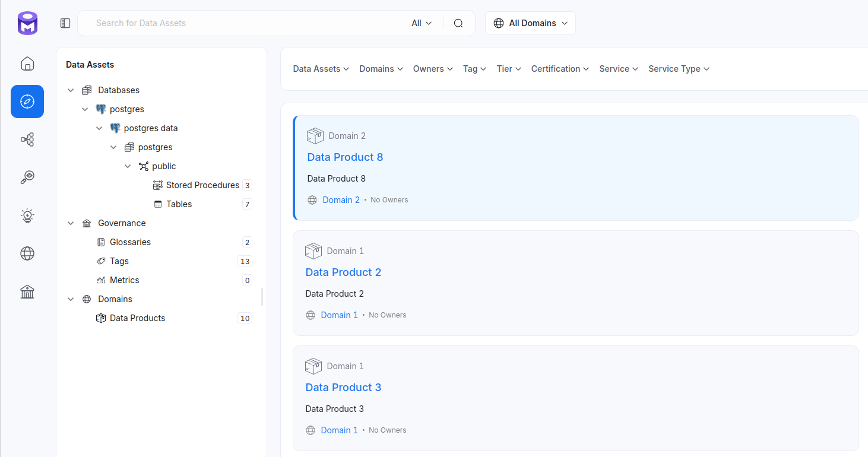Toggle the sidebar panel collapse icon
Viewport: 868px width, 457px height.
point(65,23)
